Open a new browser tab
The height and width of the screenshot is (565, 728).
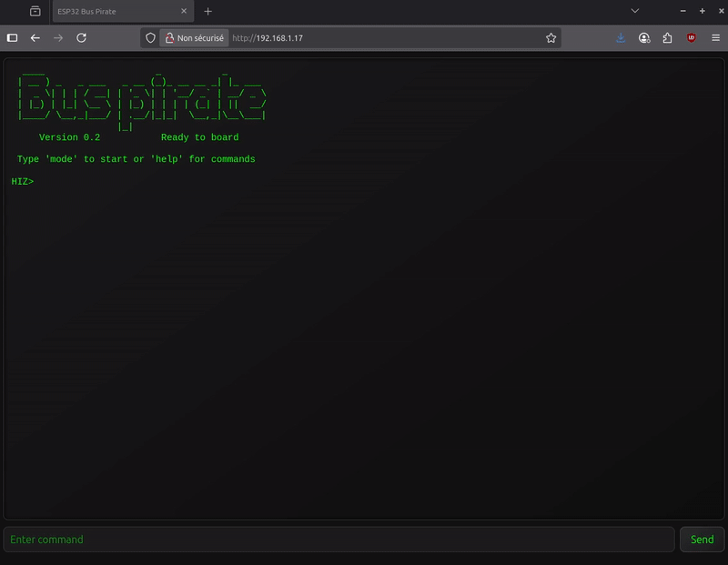point(207,11)
